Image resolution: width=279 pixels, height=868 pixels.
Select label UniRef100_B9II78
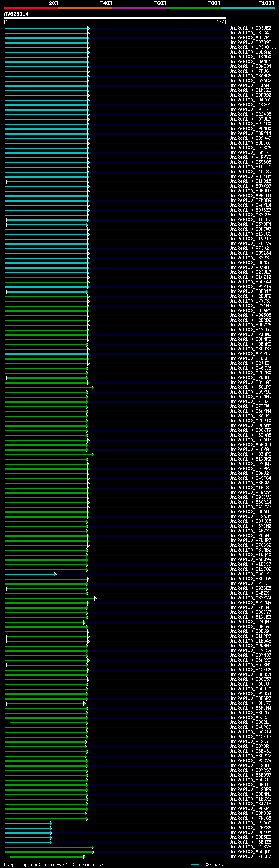click(250, 109)
